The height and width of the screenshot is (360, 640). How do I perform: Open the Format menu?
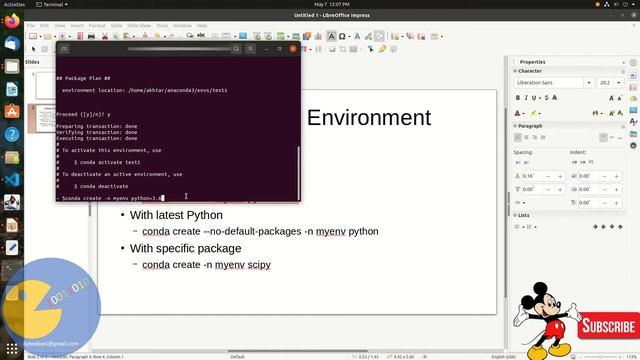[x=97, y=25]
